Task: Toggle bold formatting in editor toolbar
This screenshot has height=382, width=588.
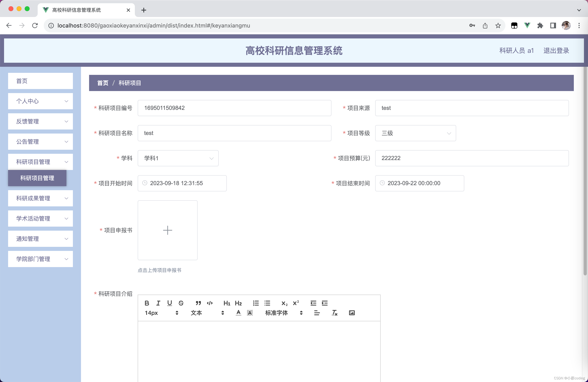Action: [147, 303]
